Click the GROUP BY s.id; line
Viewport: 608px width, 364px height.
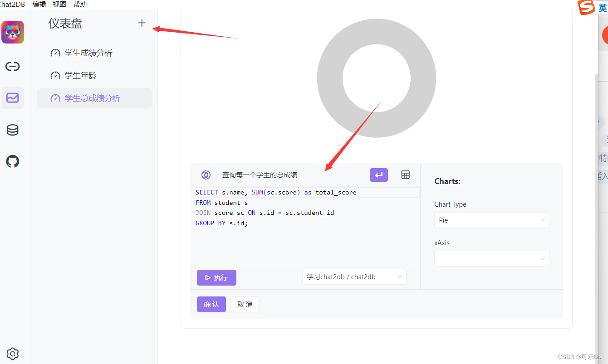click(x=222, y=223)
